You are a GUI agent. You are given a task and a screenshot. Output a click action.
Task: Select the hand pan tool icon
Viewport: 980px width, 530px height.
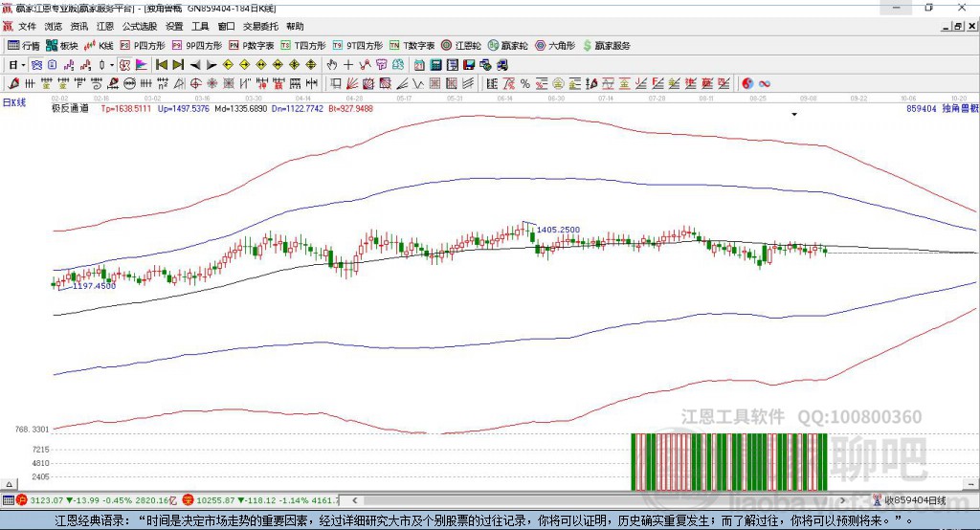[332, 64]
